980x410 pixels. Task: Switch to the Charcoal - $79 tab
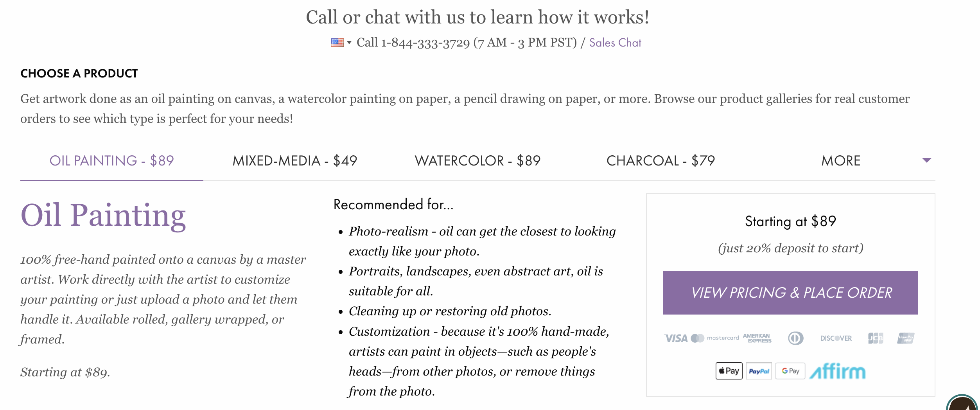661,161
